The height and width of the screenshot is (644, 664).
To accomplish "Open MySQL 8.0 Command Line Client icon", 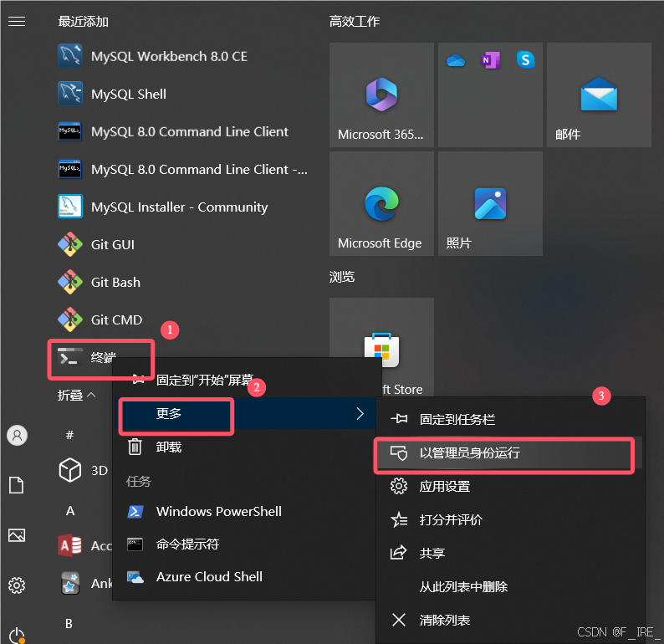I will (x=70, y=131).
